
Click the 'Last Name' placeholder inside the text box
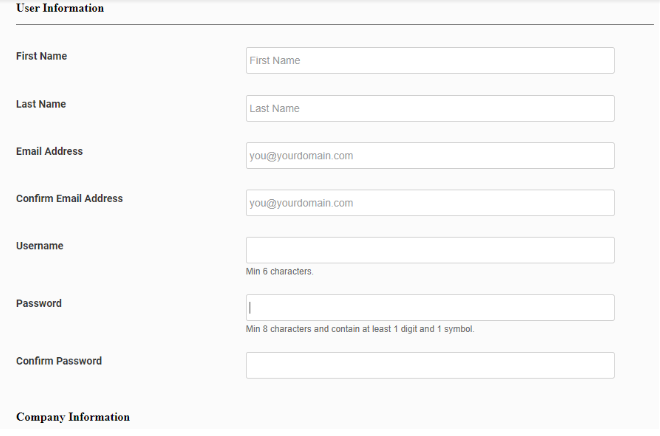click(x=275, y=108)
